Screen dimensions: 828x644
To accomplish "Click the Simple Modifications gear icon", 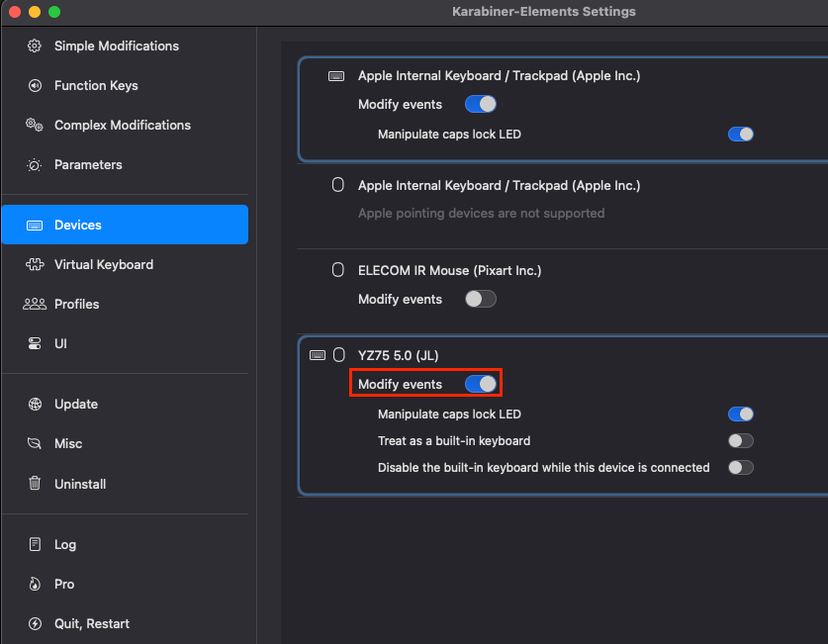I will coord(35,46).
